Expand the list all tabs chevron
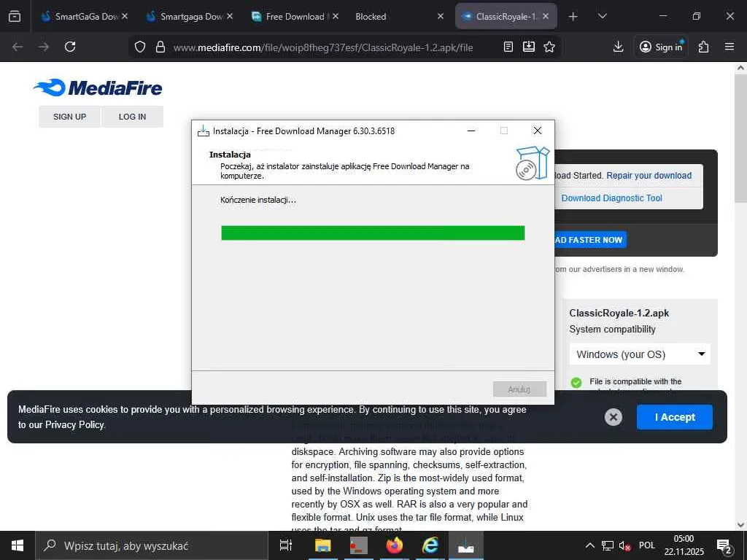 [602, 16]
